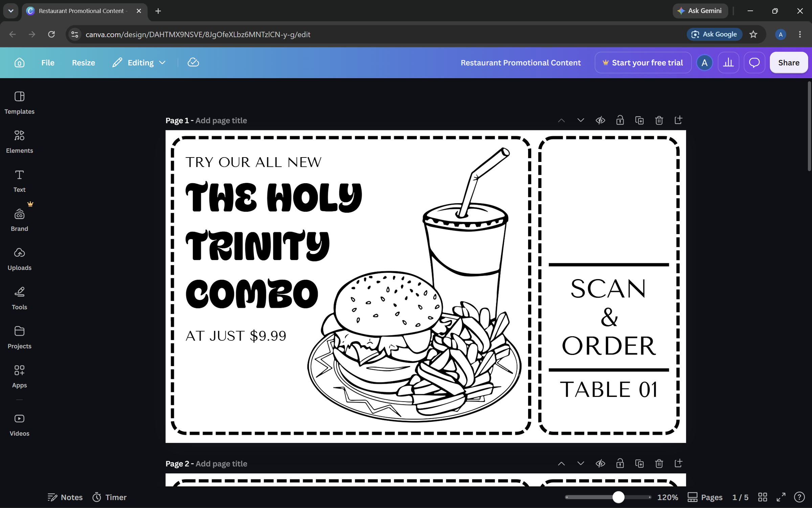Click the 120% zoom percentage

tap(667, 497)
